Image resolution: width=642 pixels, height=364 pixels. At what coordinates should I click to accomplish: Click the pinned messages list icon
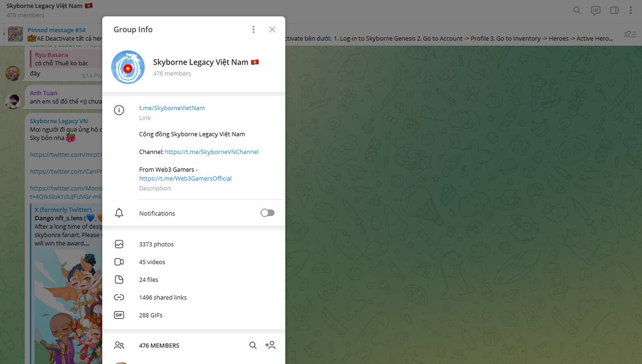(x=629, y=34)
